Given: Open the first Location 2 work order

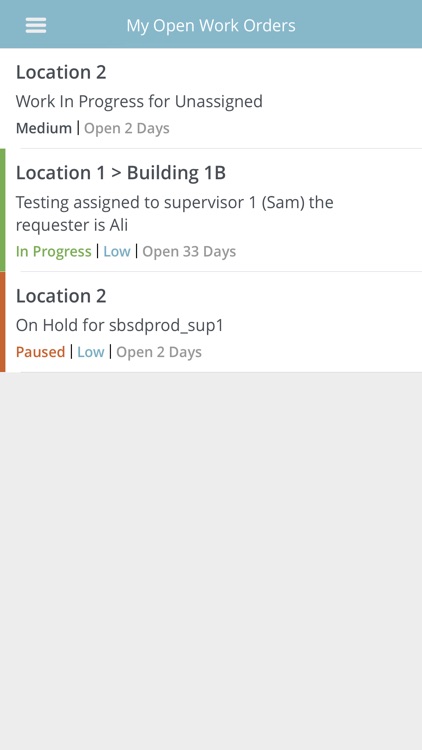Looking at the screenshot, I should tap(211, 99).
